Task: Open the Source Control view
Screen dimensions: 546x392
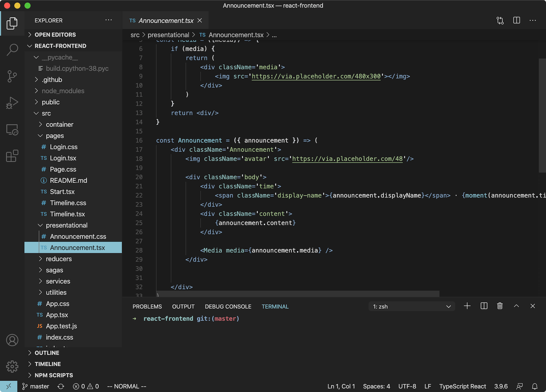Action: coord(12,76)
